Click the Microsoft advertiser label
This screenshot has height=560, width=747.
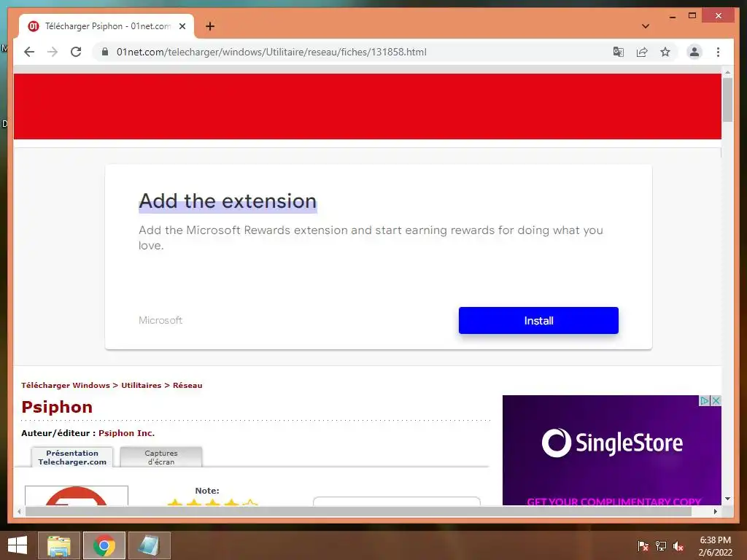(x=160, y=321)
